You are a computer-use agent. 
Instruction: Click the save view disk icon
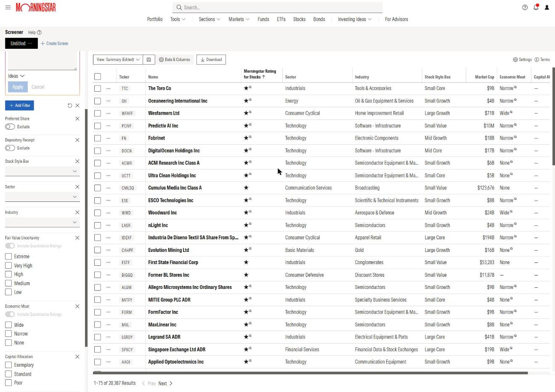pyautogui.click(x=149, y=60)
